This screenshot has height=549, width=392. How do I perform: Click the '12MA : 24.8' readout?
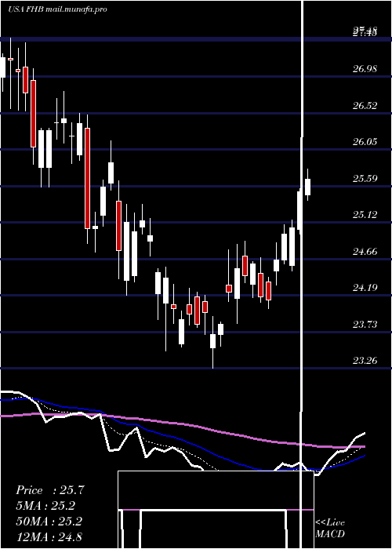coord(49,536)
